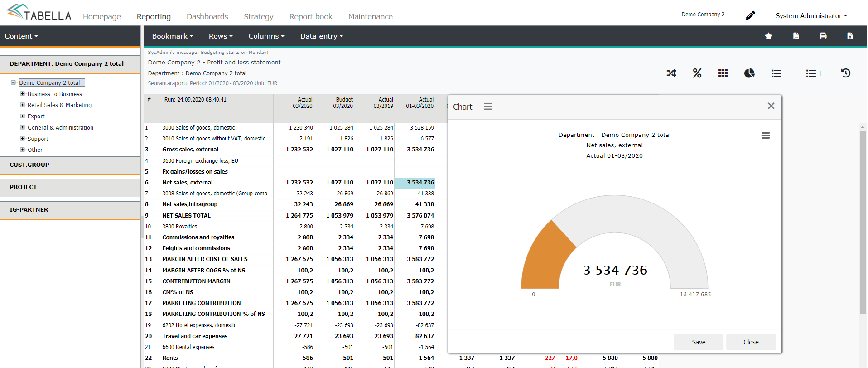This screenshot has height=368, width=868.
Task: Click the "CONTRIBUTION MARGIN" row label
Action: point(196,281)
